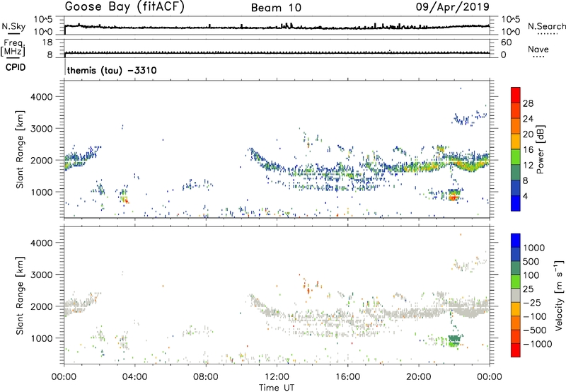Screen dimensions: 566x392
Task: Click the red top segment of Power colorbar
Action: tap(516, 95)
